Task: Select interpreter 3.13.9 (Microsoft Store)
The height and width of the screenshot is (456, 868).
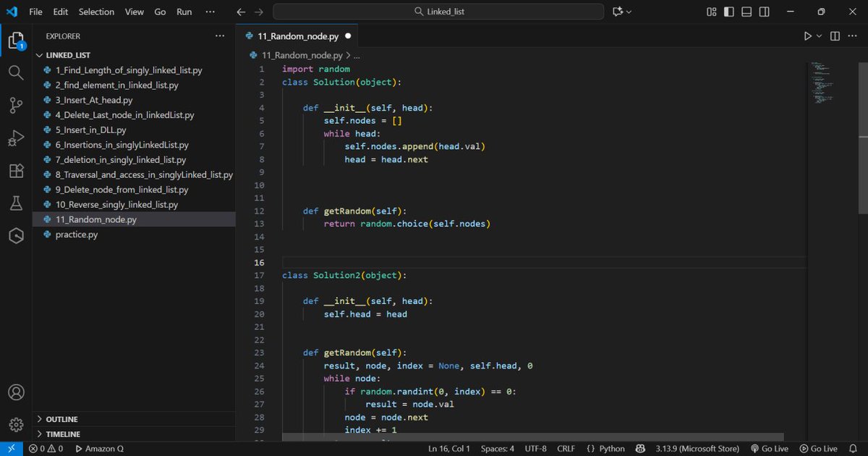Action: (x=697, y=449)
